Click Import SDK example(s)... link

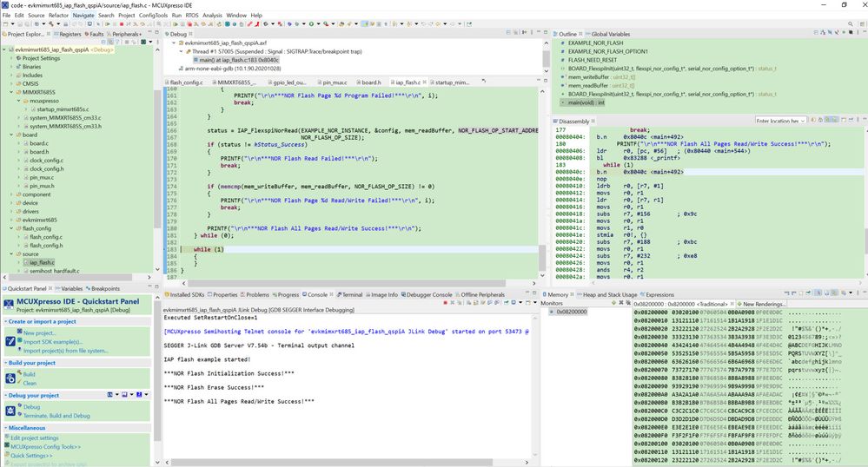(53, 342)
